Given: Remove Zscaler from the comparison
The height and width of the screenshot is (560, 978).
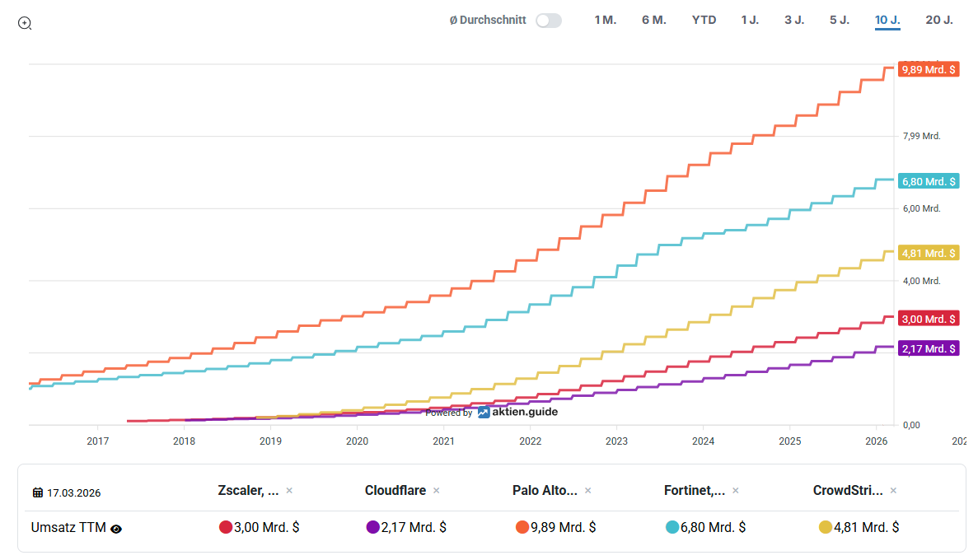Looking at the screenshot, I should (x=289, y=491).
